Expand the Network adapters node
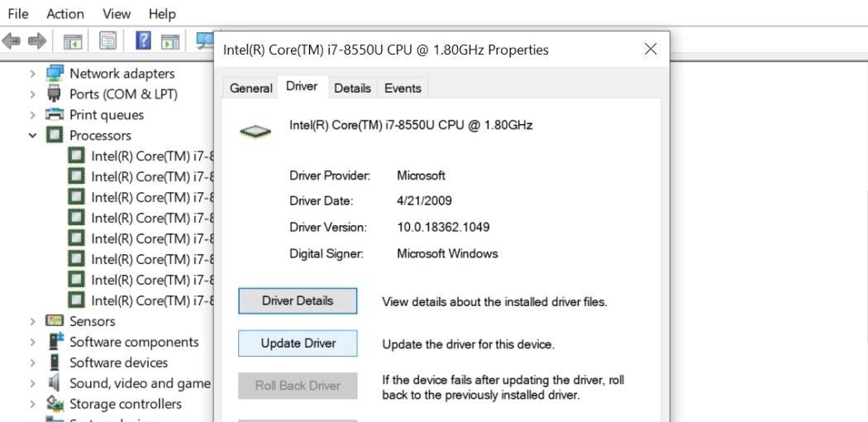This screenshot has height=422, width=868. [x=33, y=74]
